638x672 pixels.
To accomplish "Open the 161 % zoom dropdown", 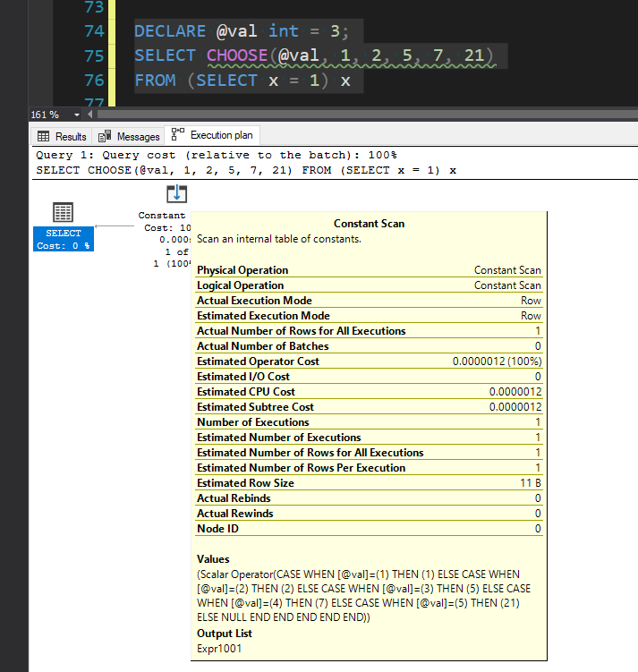I will point(77,115).
